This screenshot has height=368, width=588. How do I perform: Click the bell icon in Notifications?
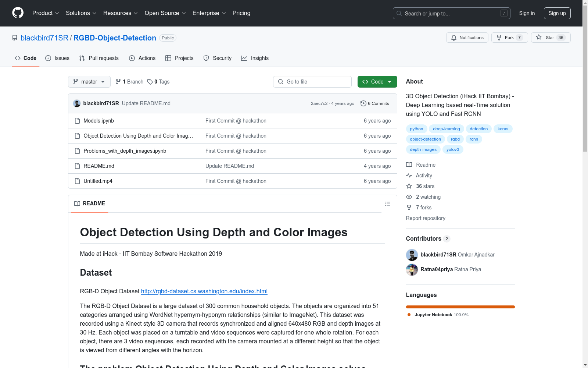(x=454, y=38)
